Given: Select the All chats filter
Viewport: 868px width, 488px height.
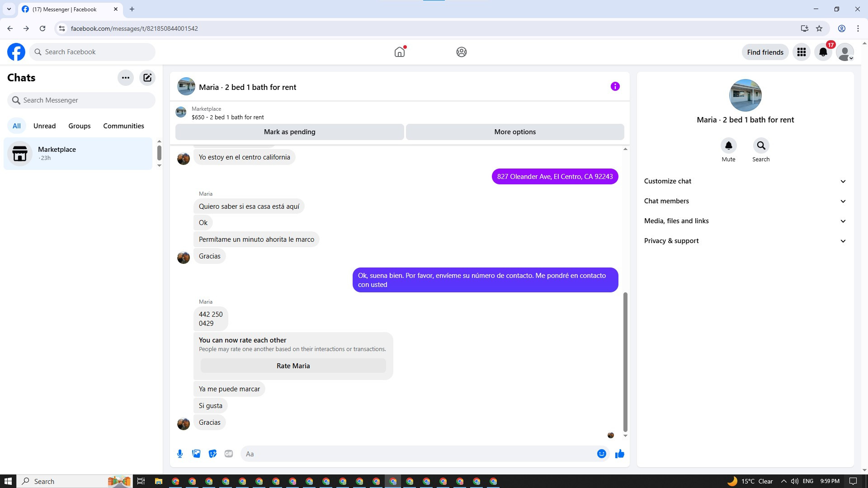Looking at the screenshot, I should click(x=17, y=126).
